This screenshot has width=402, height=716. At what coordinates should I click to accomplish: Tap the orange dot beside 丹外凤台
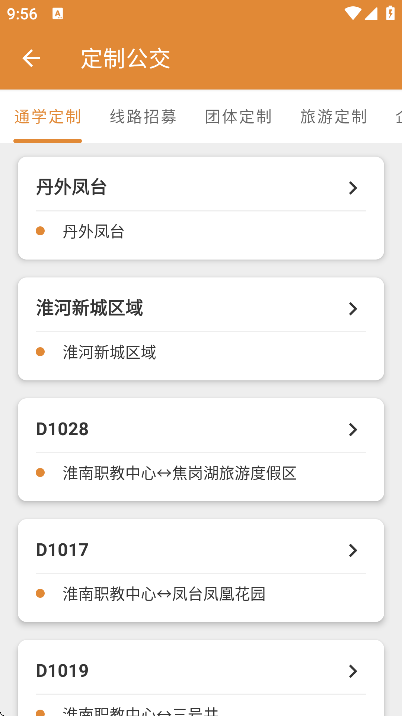point(40,231)
